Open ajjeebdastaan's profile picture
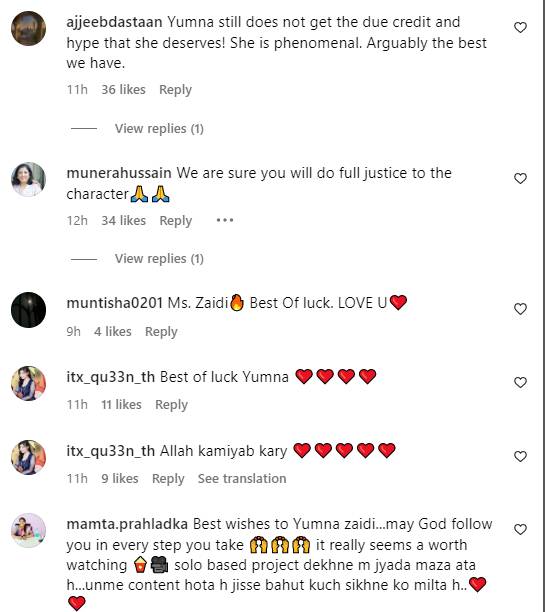545x612 pixels. tap(28, 28)
